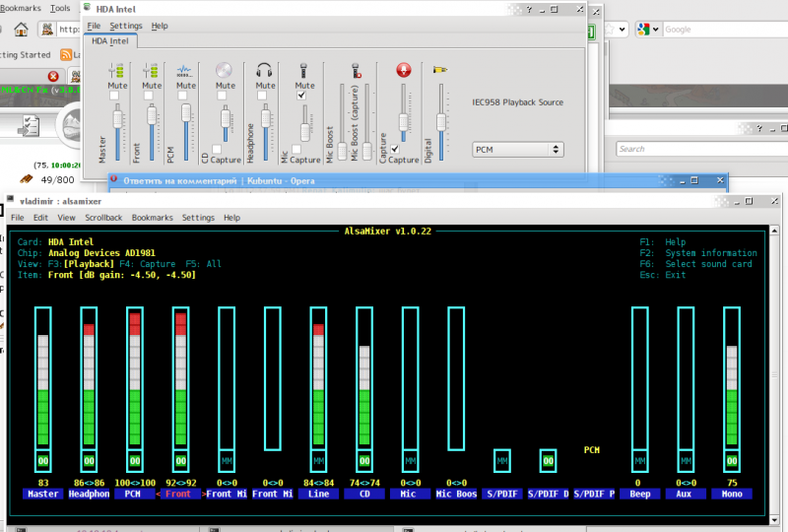
Task: Toggle Front Mute checkbox
Action: point(149,96)
